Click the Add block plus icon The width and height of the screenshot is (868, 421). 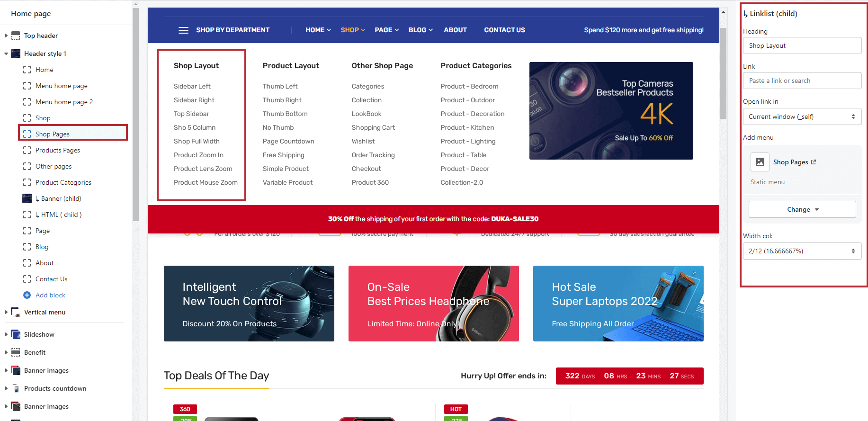click(x=27, y=295)
